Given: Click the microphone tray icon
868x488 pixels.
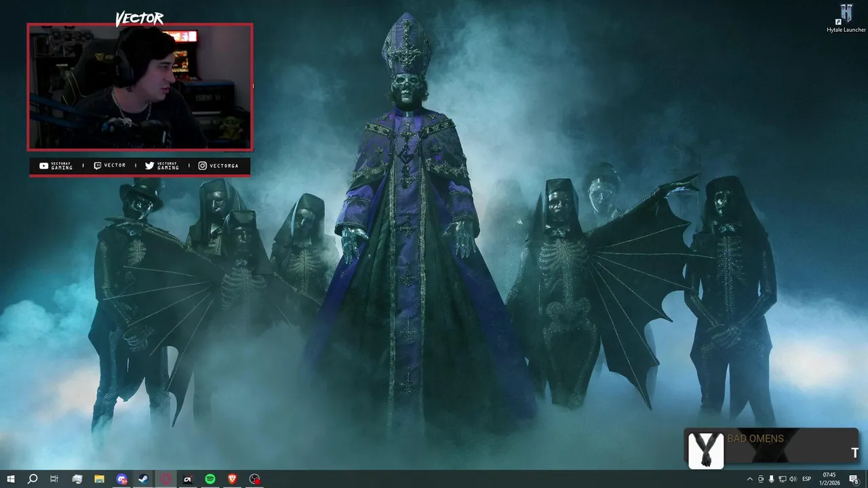Looking at the screenshot, I should [772, 479].
